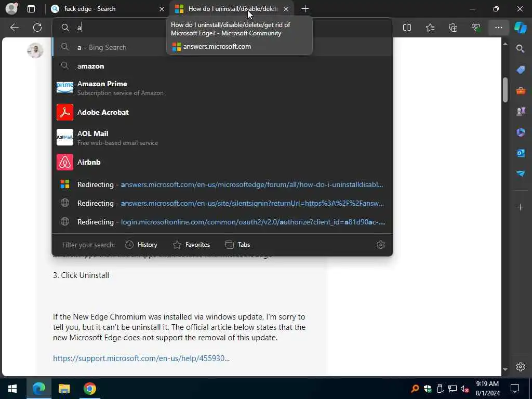Open Browser essentials heart icon
This screenshot has width=532, height=399.
tap(476, 28)
